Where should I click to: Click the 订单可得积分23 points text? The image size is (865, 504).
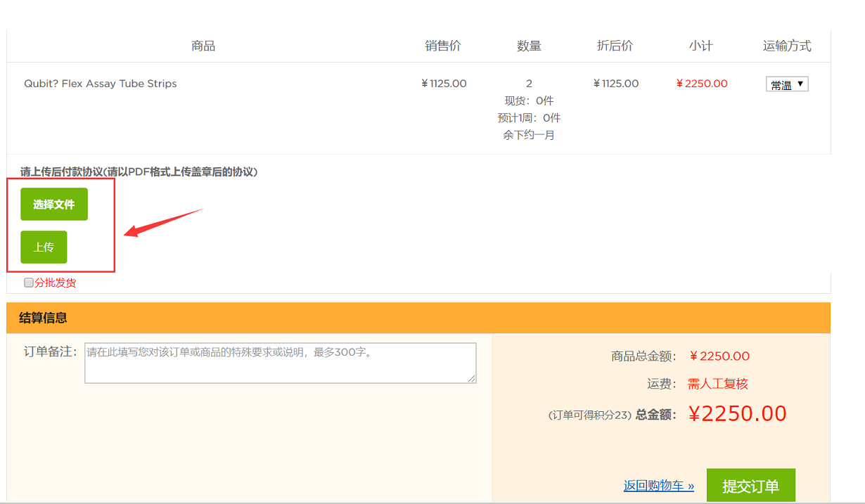pos(590,415)
